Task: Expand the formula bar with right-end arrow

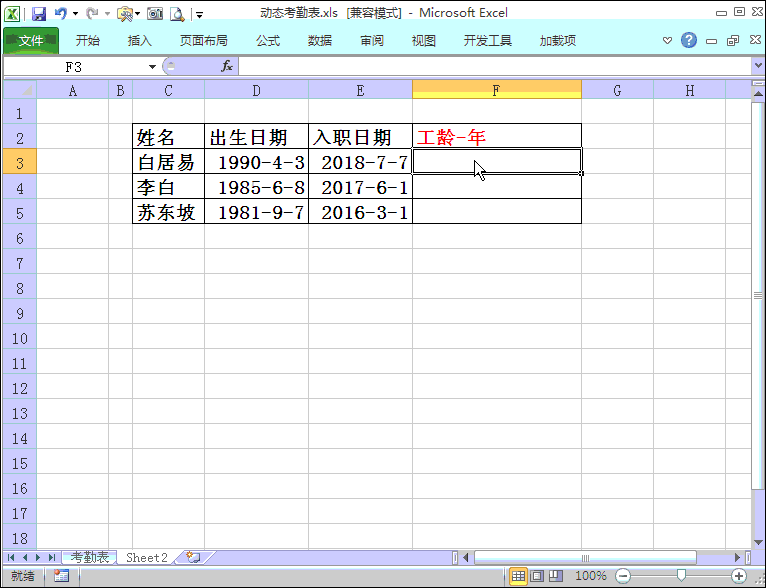Action: pos(758,65)
